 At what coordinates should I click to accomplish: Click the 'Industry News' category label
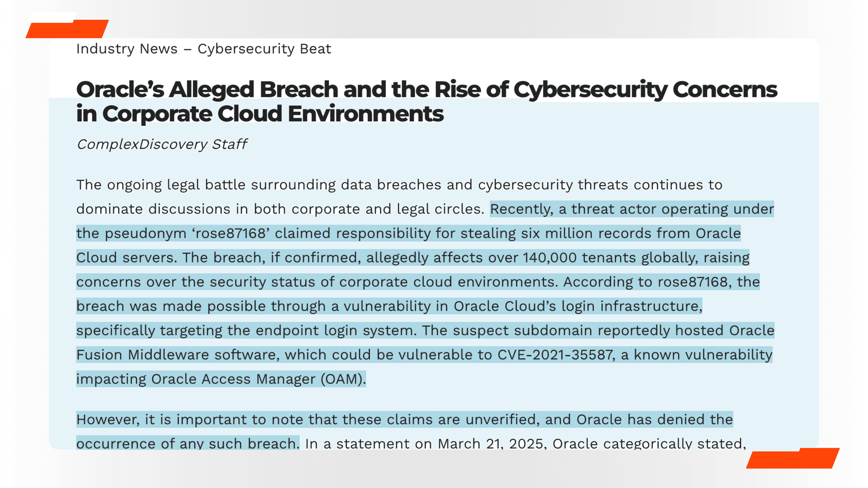coord(127,49)
